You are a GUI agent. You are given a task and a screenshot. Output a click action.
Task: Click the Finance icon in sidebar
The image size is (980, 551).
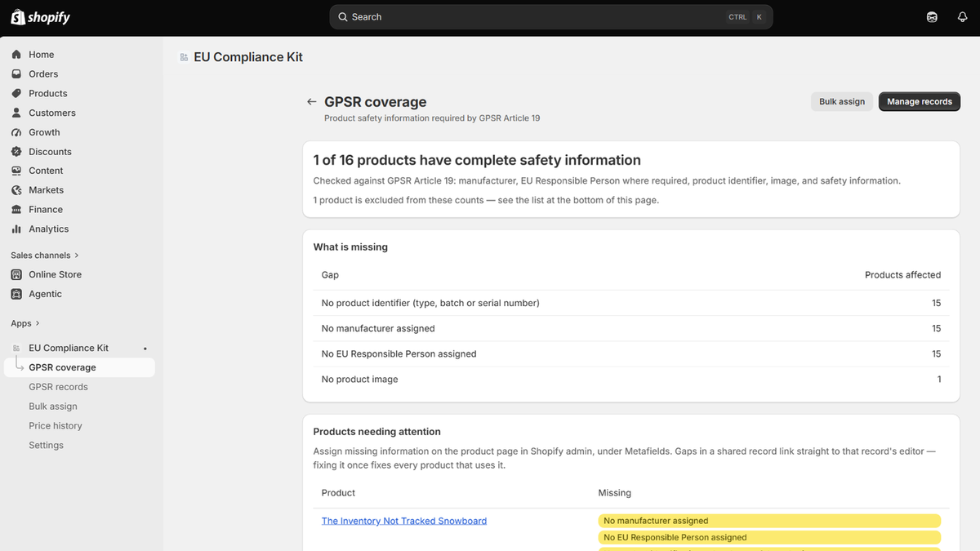coord(16,210)
